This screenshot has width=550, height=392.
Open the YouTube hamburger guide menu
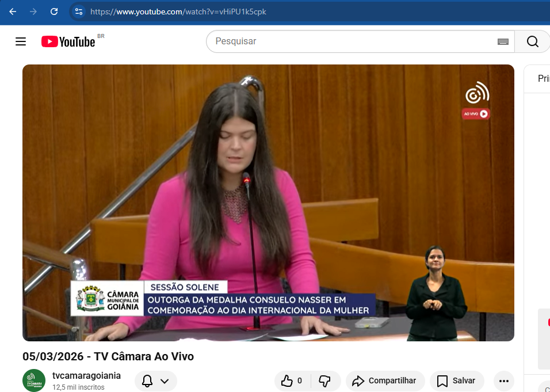[21, 41]
